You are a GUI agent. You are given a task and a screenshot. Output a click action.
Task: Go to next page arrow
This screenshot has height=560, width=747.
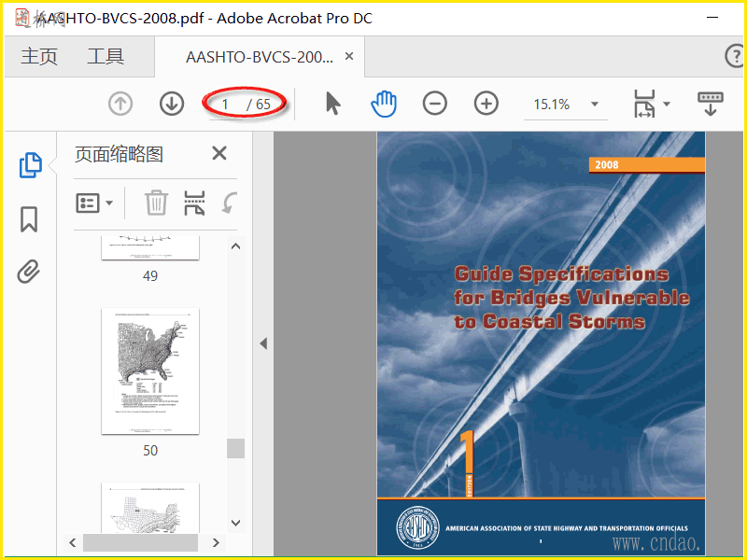tap(172, 104)
